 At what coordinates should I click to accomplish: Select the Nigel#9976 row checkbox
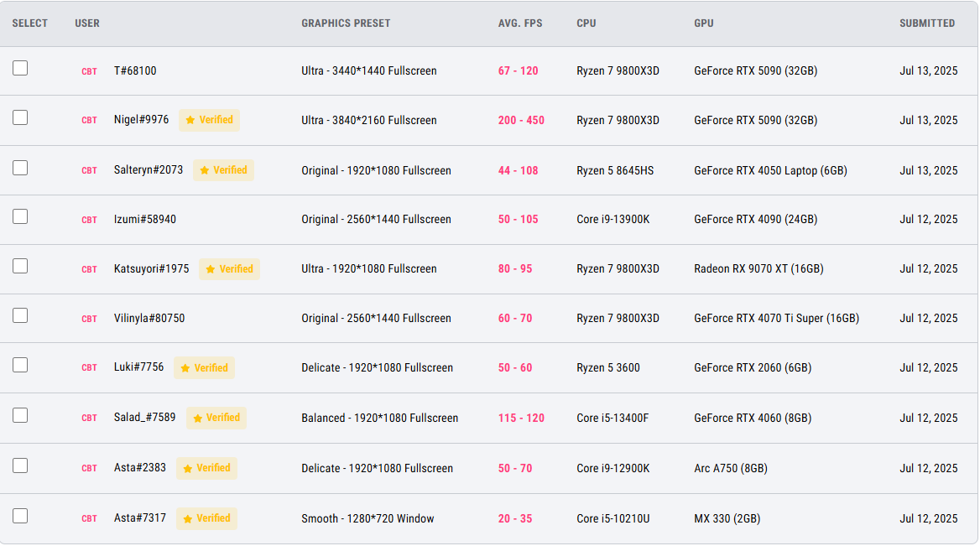20,117
